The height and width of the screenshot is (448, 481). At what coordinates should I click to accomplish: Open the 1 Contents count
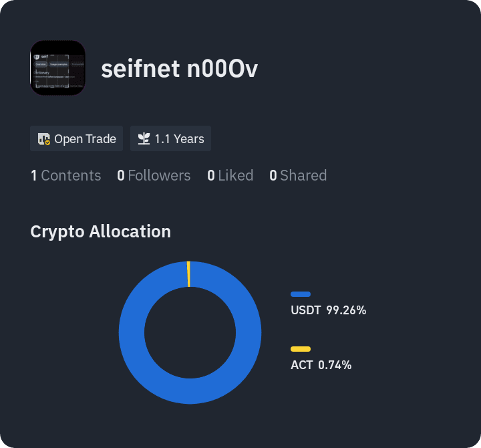pyautogui.click(x=65, y=176)
